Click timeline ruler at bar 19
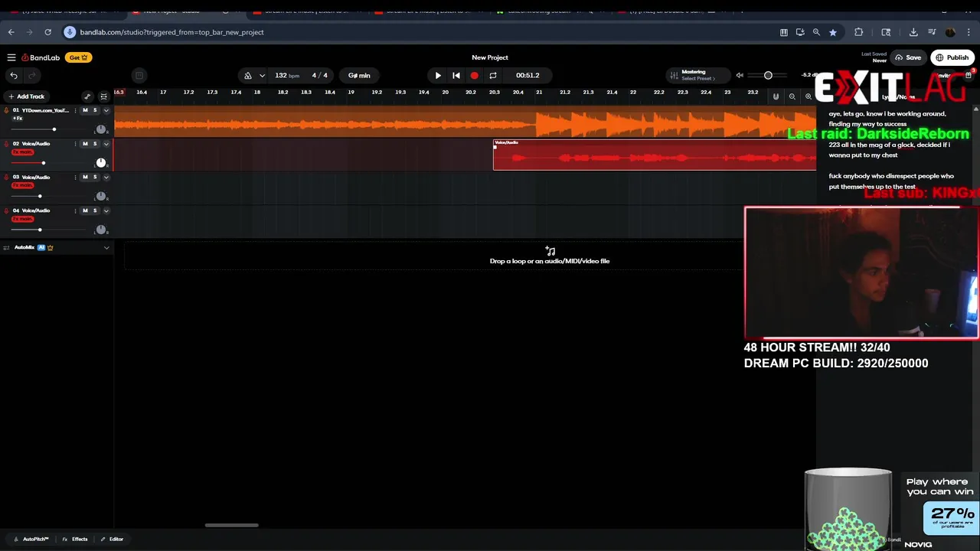Screen dimensions: 980x551 351,93
